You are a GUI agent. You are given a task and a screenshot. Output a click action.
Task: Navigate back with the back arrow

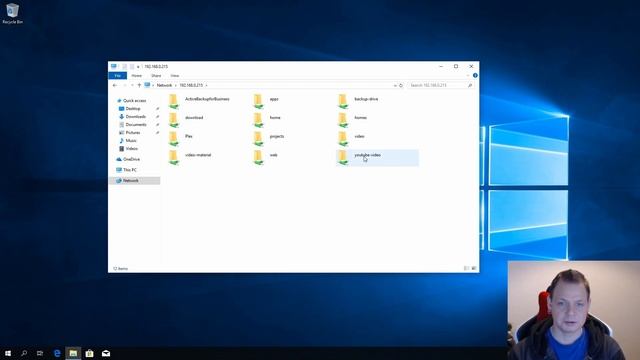pyautogui.click(x=115, y=85)
